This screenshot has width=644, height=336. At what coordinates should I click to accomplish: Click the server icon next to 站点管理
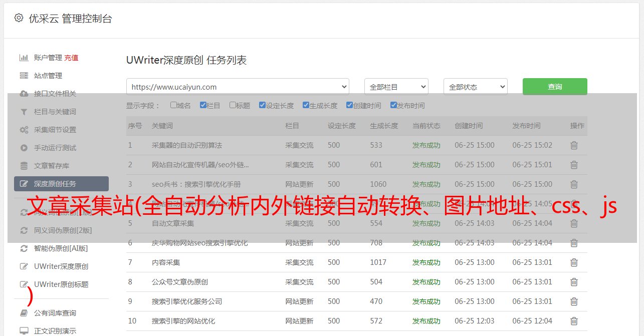point(24,76)
